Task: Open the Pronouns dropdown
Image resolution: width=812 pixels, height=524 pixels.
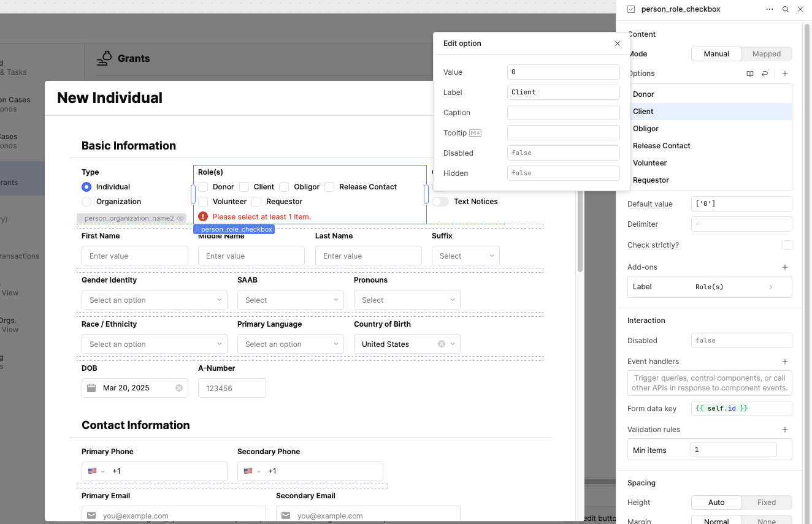Action: 407,300
